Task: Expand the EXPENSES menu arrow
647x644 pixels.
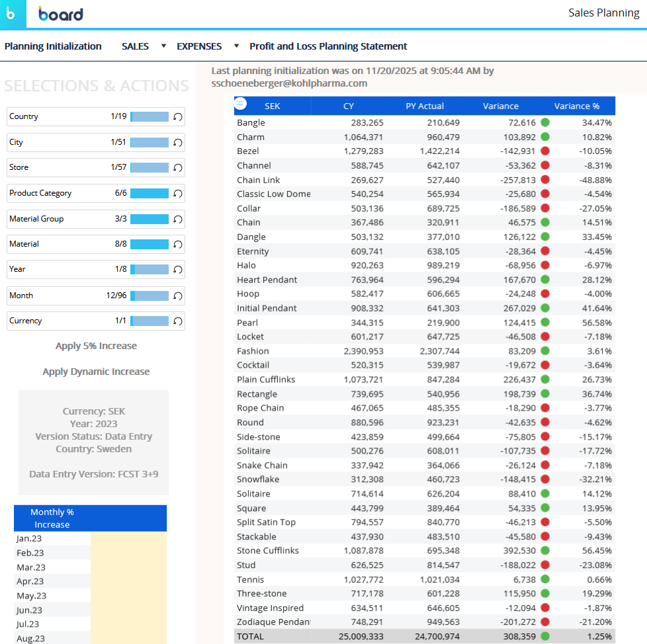Action: (236, 46)
